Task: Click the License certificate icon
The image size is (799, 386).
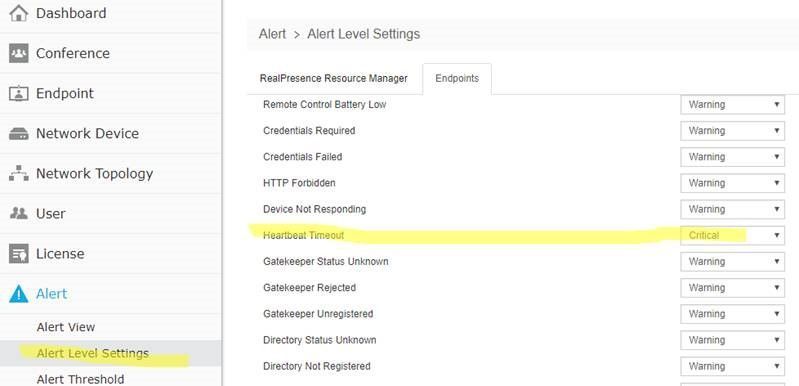Action: pyautogui.click(x=18, y=254)
